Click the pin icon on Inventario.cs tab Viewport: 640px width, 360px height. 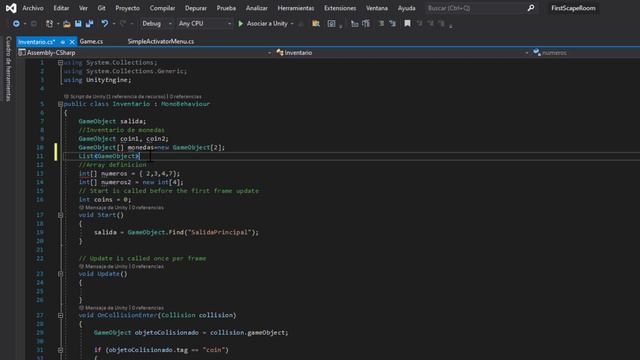[x=62, y=42]
